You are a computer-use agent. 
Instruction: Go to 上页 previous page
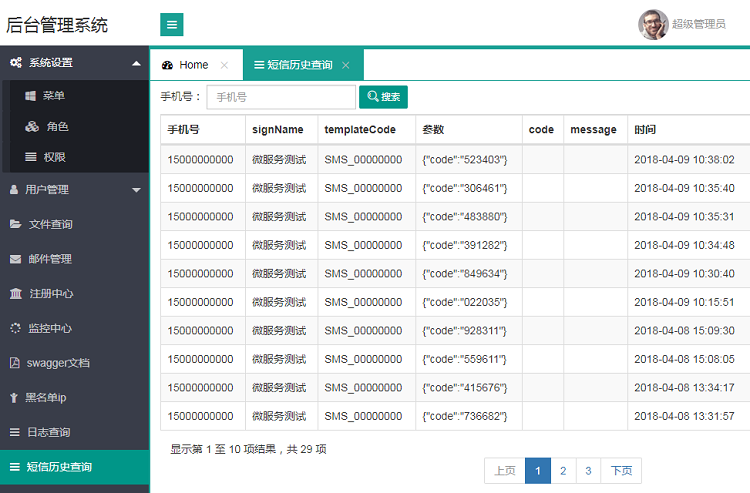(505, 471)
